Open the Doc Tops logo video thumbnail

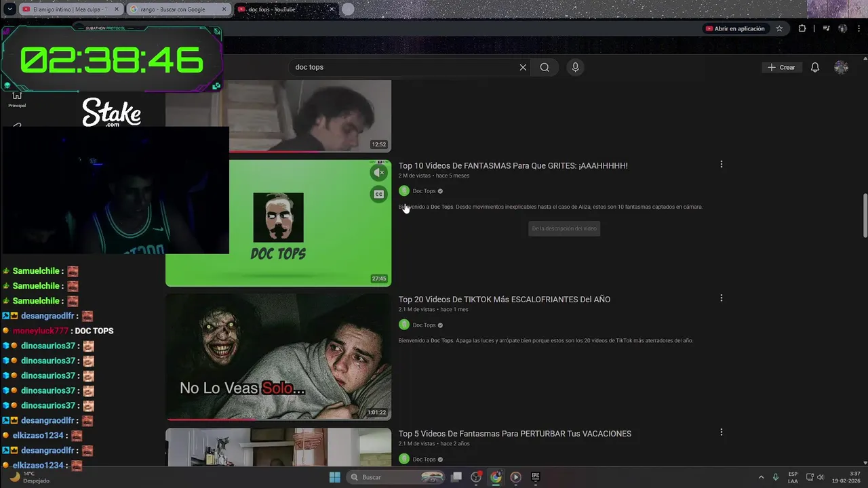(x=278, y=223)
